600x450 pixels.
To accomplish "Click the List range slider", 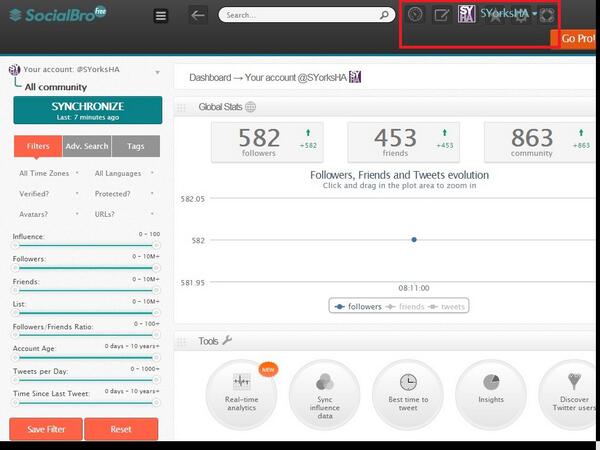I will pos(86,313).
